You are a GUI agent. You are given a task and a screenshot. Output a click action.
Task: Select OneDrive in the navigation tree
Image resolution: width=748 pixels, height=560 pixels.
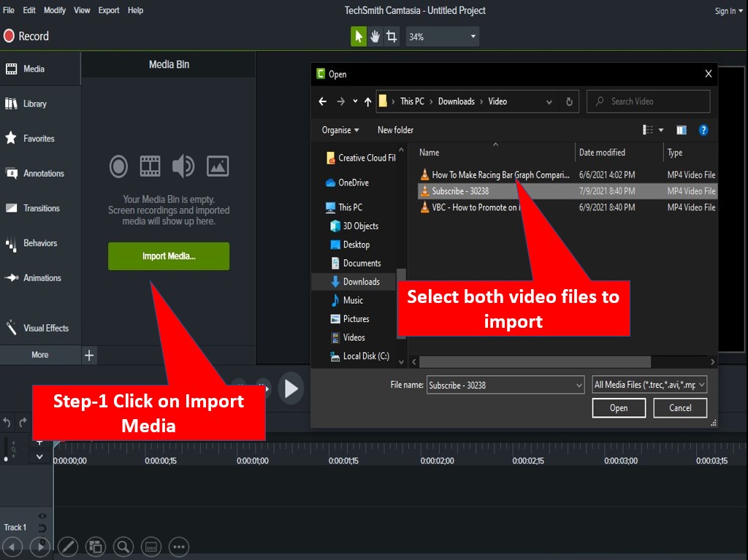[x=347, y=183]
